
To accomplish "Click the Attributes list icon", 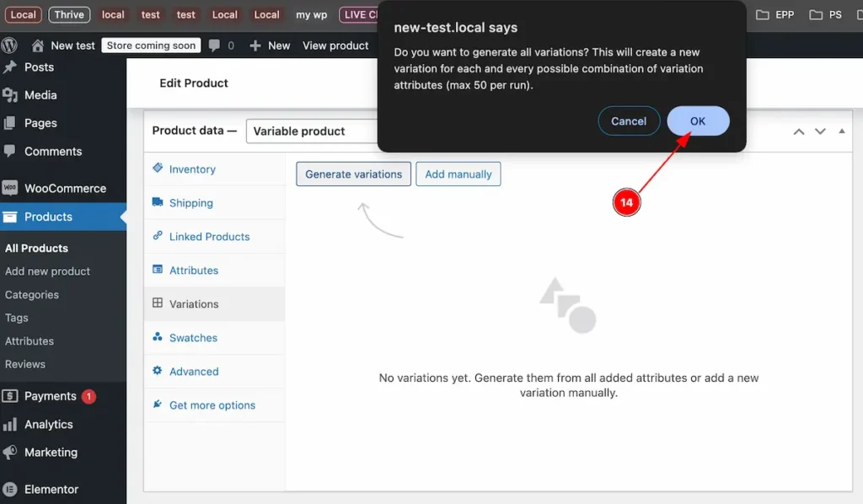I will pos(158,270).
